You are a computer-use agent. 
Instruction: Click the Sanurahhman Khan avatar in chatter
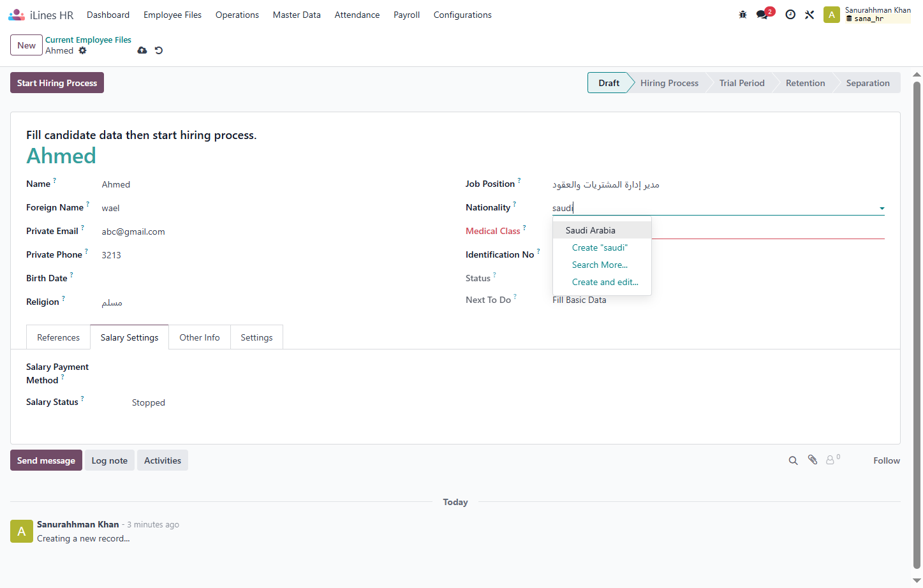pos(21,531)
